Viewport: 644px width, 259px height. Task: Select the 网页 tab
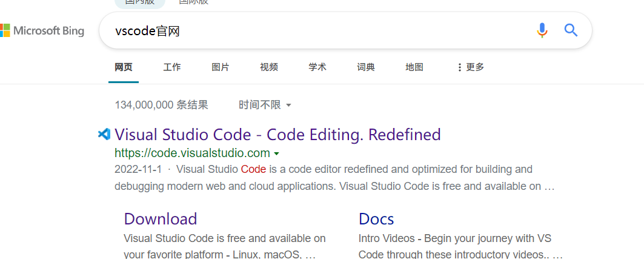point(123,67)
